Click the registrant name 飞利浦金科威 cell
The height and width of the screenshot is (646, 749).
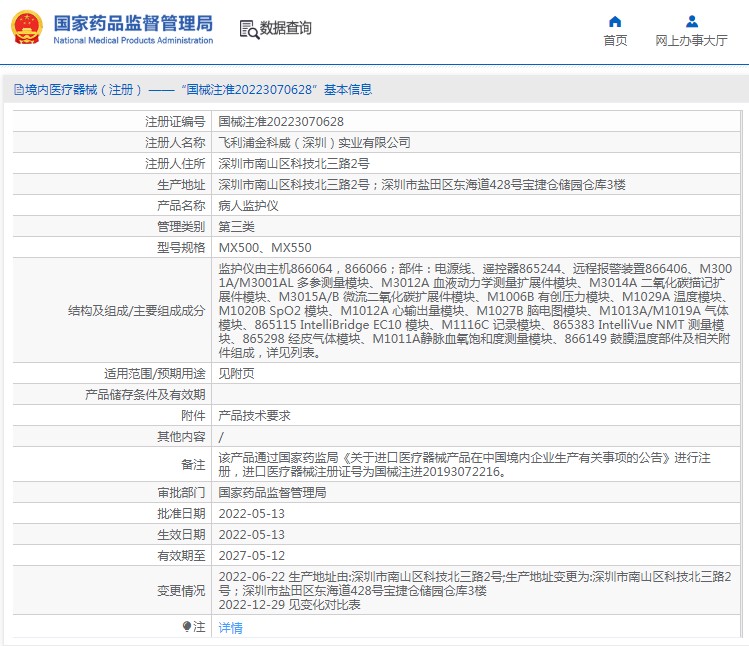tap(314, 143)
